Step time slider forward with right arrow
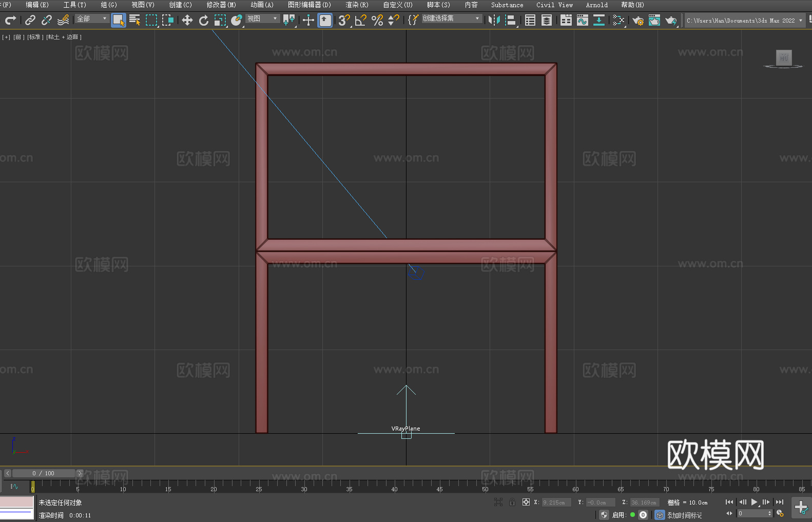 pyautogui.click(x=80, y=473)
